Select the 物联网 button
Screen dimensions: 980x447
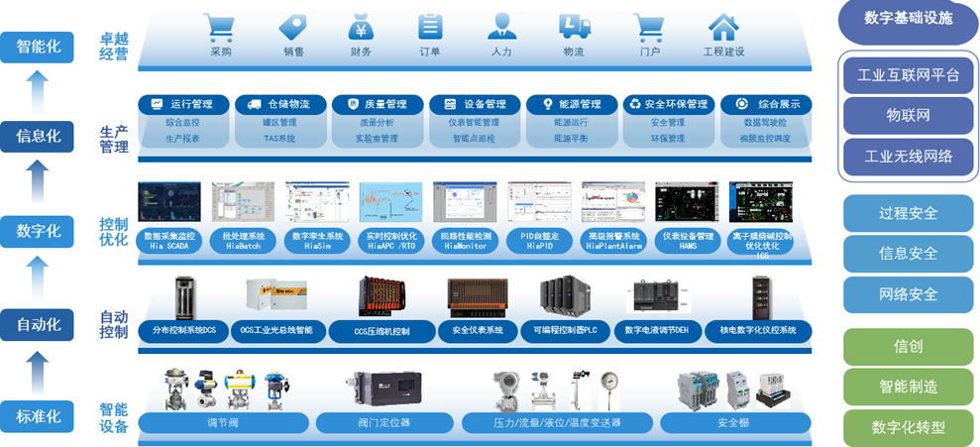pyautogui.click(x=908, y=116)
